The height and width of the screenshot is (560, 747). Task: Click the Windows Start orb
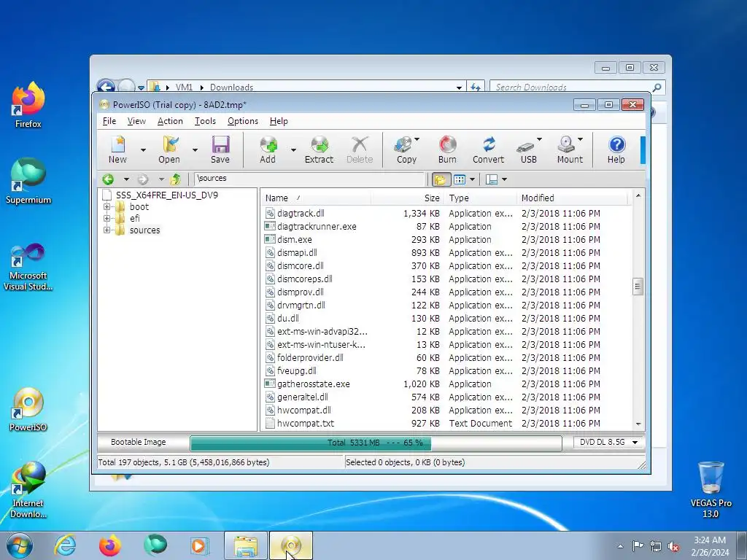coord(20,545)
